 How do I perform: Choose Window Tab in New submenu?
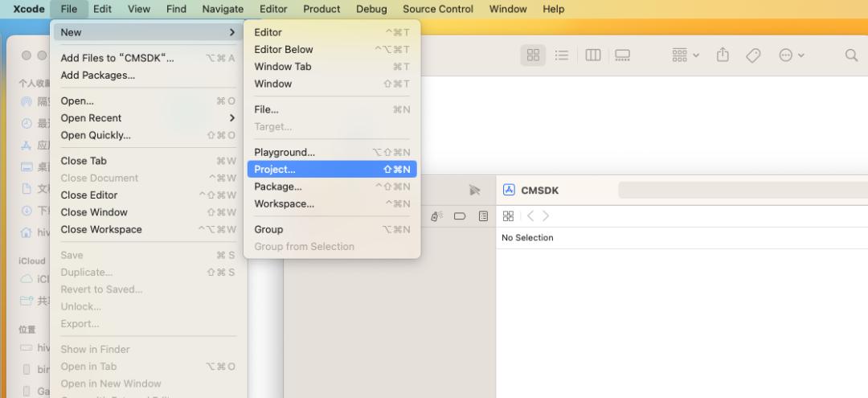(332, 67)
